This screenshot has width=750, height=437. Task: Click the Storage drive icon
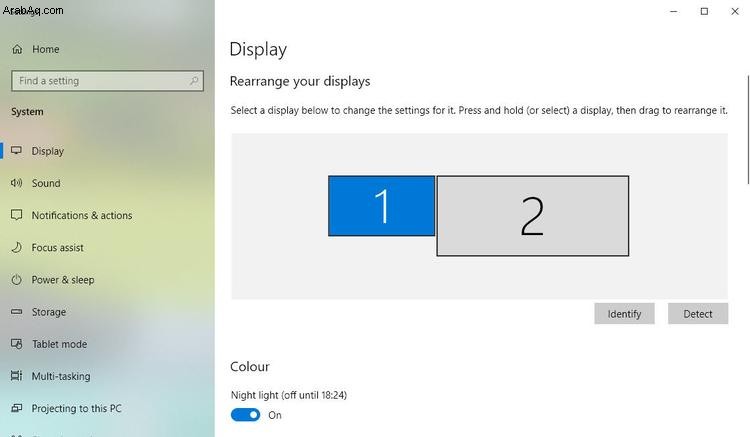point(17,312)
